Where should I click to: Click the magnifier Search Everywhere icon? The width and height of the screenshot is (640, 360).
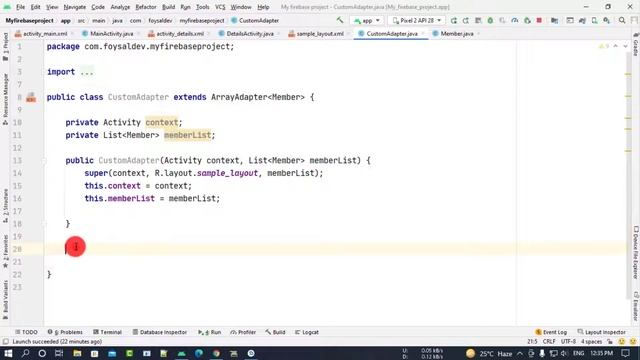tap(622, 20)
